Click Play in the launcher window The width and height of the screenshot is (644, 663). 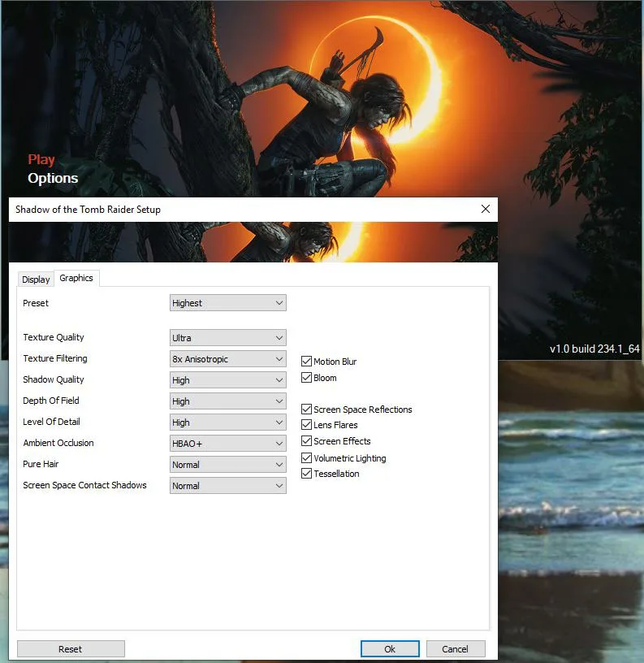pos(41,159)
